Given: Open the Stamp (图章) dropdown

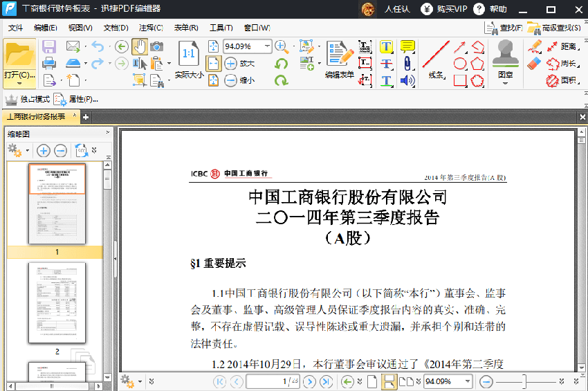Looking at the screenshot, I should pyautogui.click(x=505, y=83).
